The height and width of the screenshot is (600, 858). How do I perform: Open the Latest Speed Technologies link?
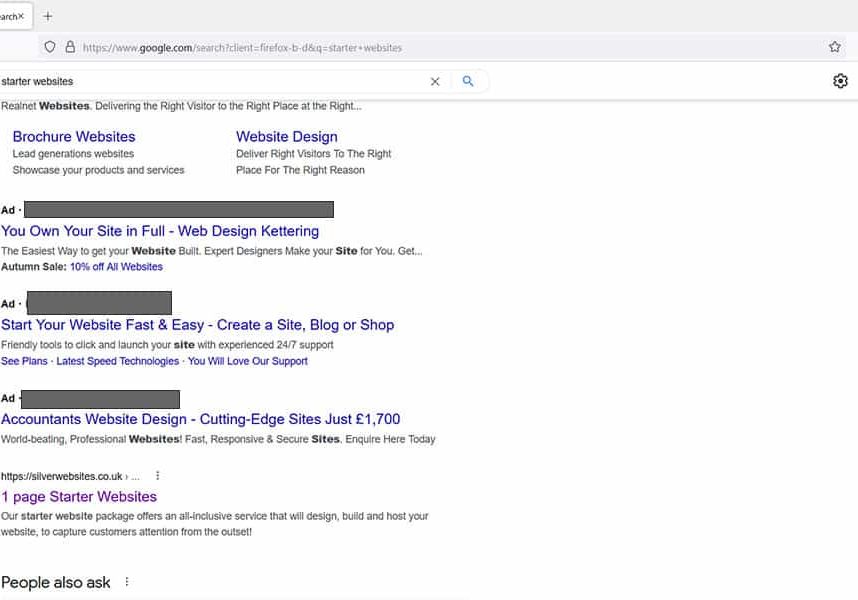117,361
